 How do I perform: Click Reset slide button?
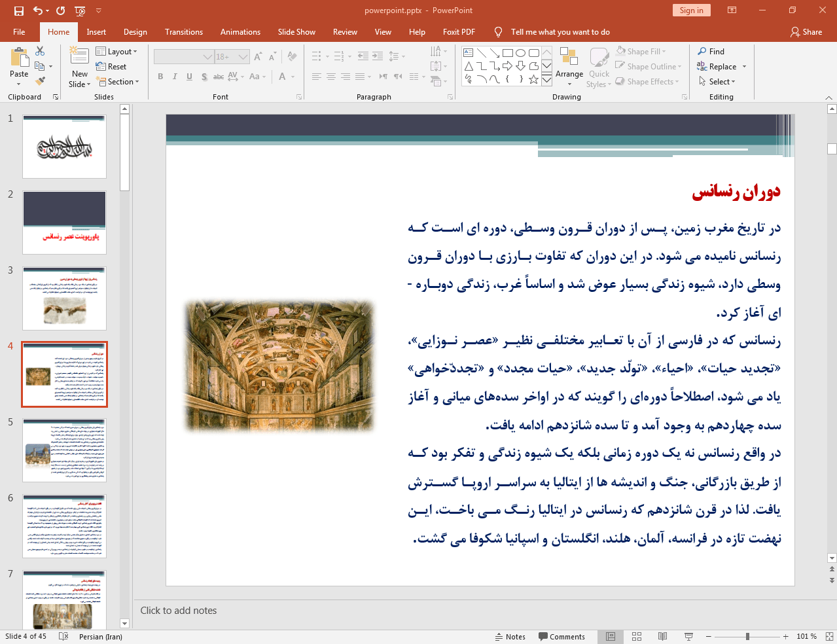pyautogui.click(x=111, y=66)
